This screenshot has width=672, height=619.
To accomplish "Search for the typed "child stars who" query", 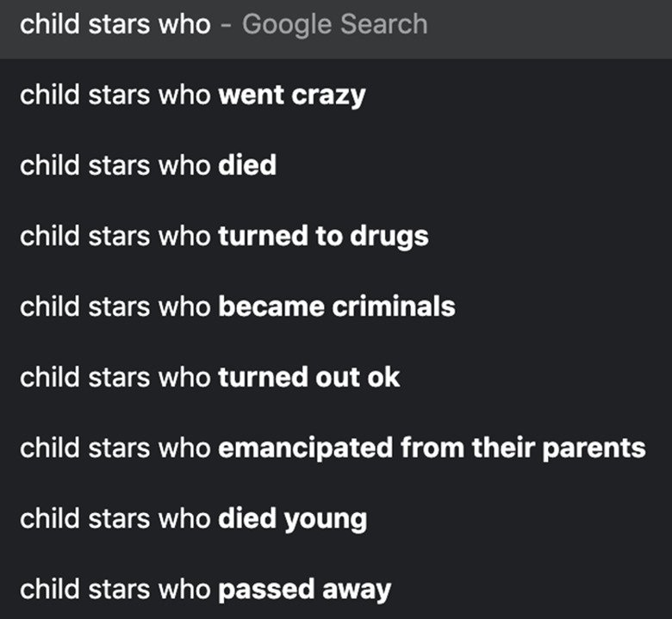I will tap(115, 24).
